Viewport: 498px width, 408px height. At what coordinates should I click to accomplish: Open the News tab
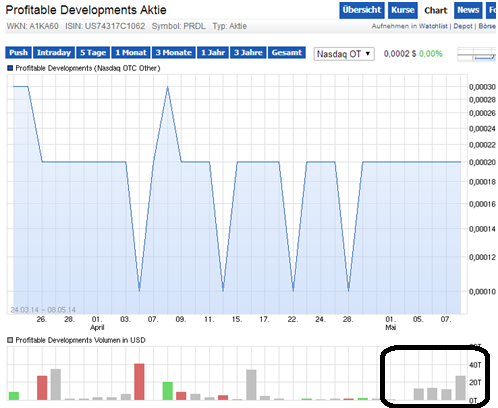pos(468,10)
